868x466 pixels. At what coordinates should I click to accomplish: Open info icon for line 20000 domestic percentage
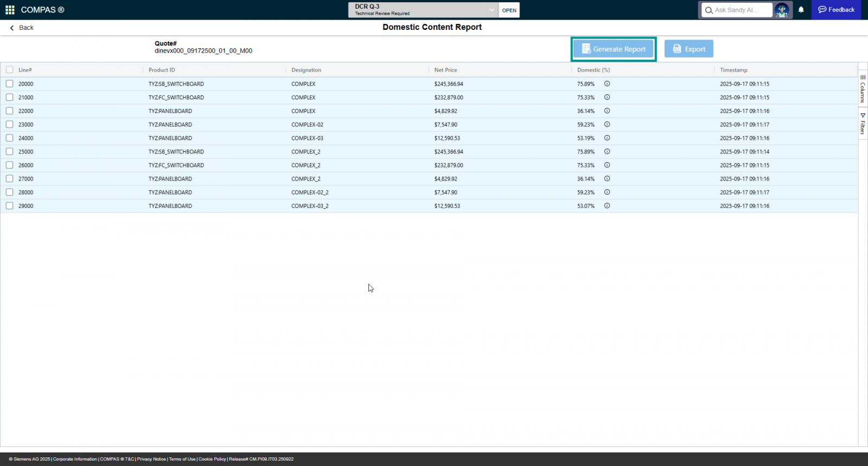point(607,84)
